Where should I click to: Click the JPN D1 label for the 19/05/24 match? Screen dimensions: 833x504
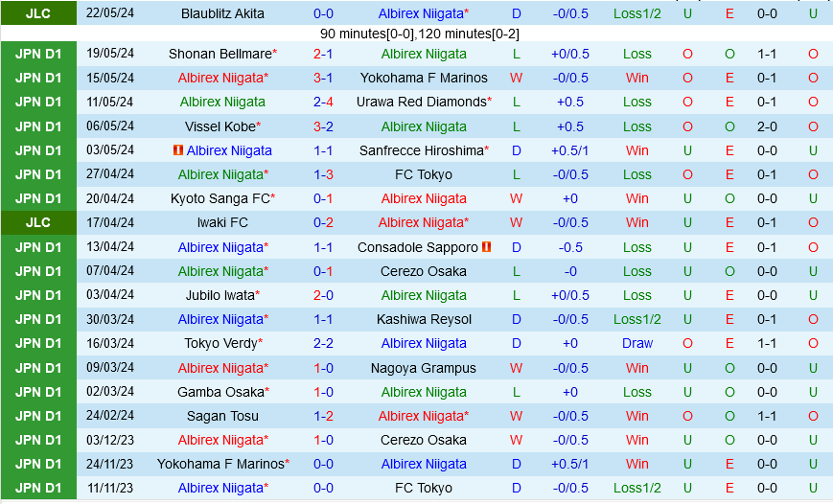click(x=38, y=54)
